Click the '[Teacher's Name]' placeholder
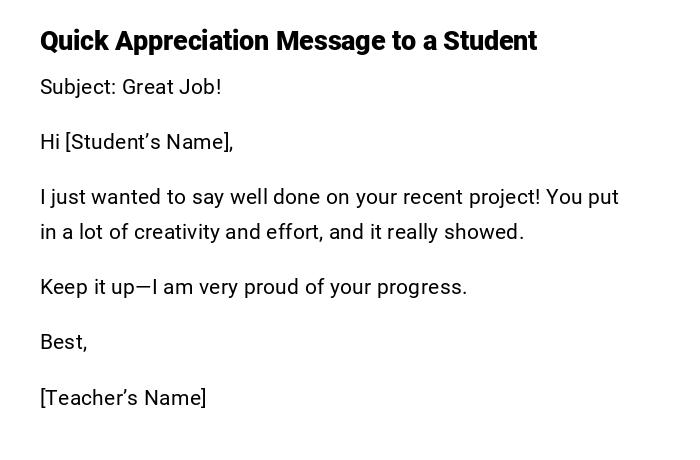700x460 pixels. pyautogui.click(x=123, y=398)
